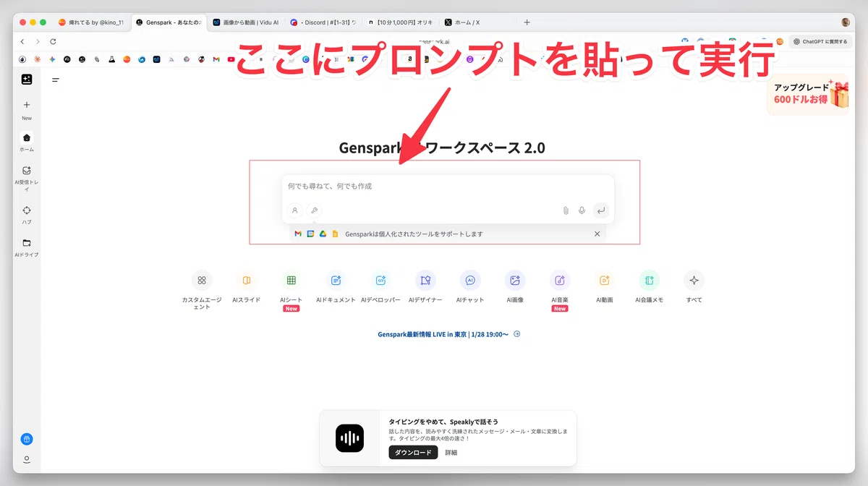Go forward with browser forward arrow

coord(38,42)
